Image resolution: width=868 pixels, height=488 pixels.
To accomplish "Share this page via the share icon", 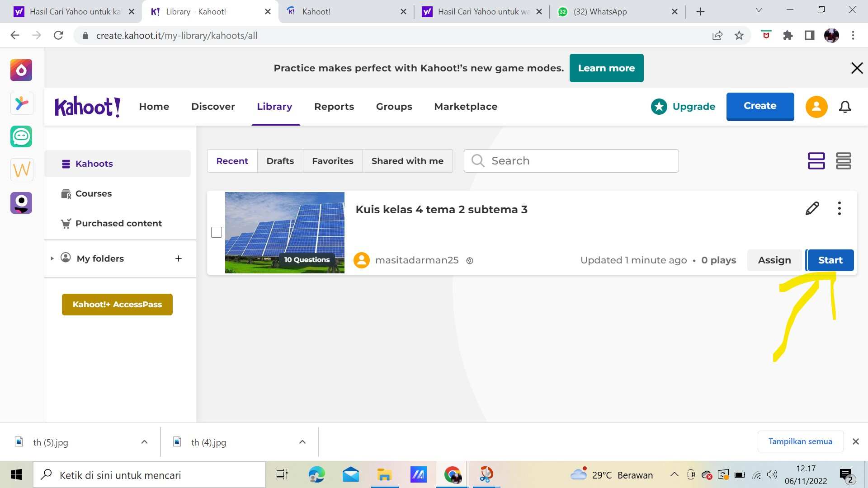I will point(717,35).
